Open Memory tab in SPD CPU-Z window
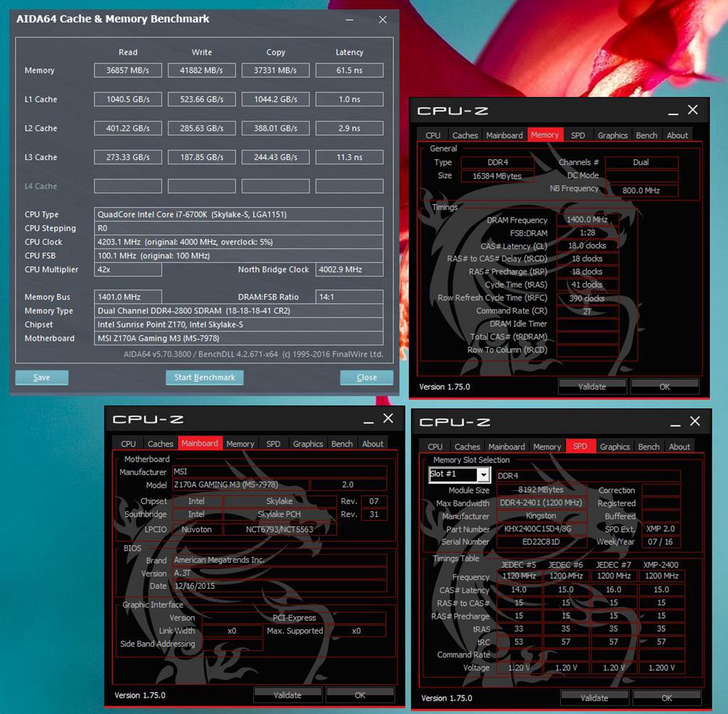The image size is (728, 714). (x=547, y=447)
